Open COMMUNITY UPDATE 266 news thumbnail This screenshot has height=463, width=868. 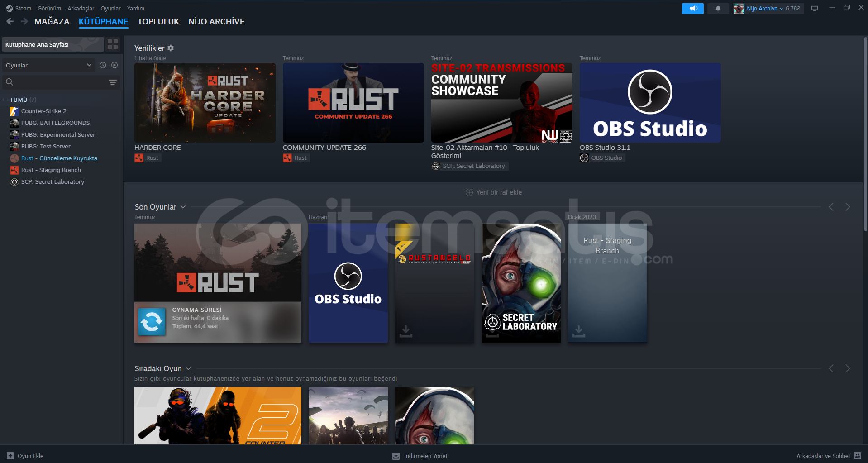click(353, 103)
